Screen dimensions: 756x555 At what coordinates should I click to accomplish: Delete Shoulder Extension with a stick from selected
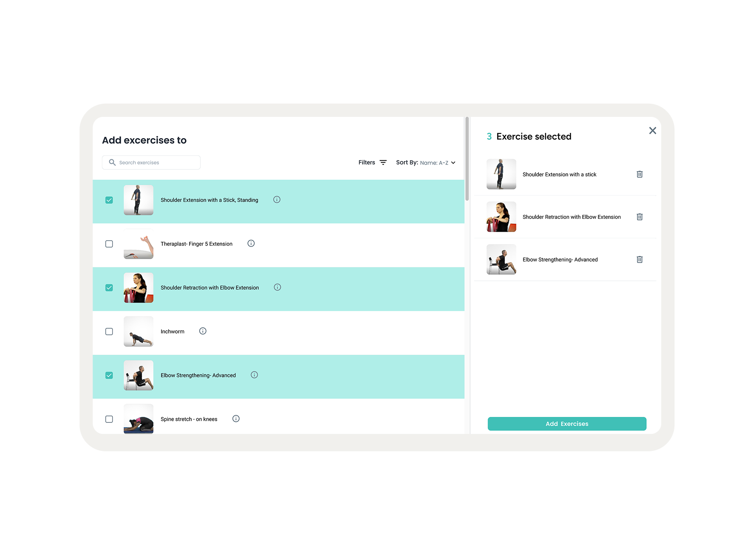[640, 174]
